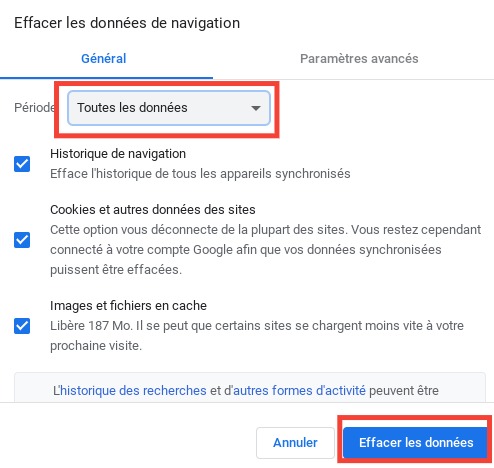Confirm with the Effacer les données button

(x=416, y=443)
